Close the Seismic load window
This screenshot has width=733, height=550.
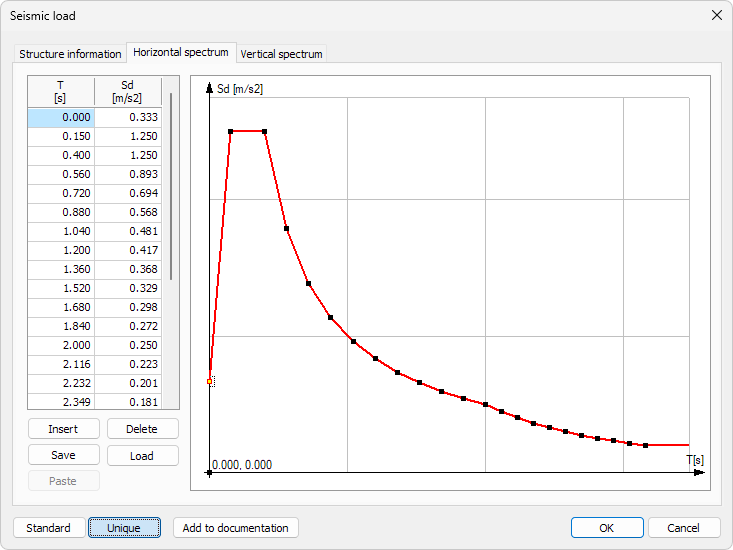717,15
